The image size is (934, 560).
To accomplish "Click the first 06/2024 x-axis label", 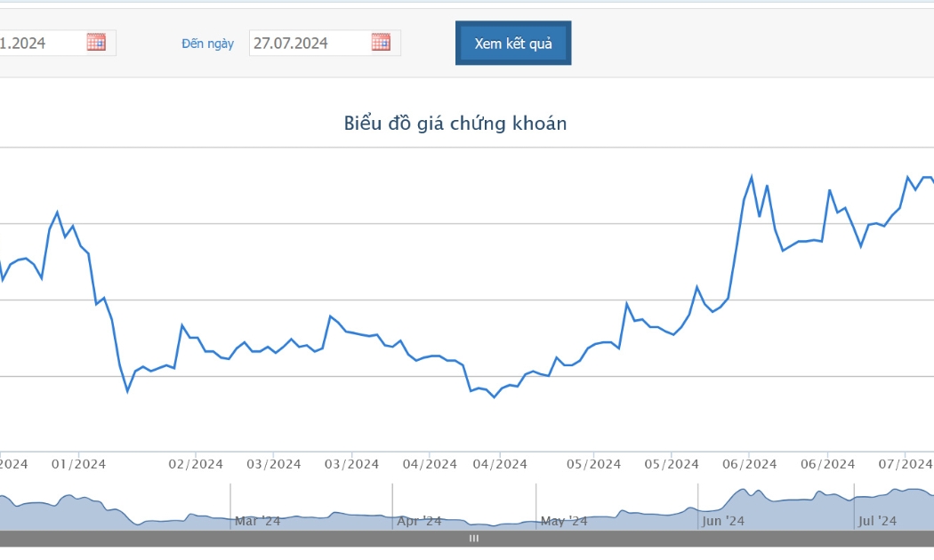I will click(x=749, y=464).
